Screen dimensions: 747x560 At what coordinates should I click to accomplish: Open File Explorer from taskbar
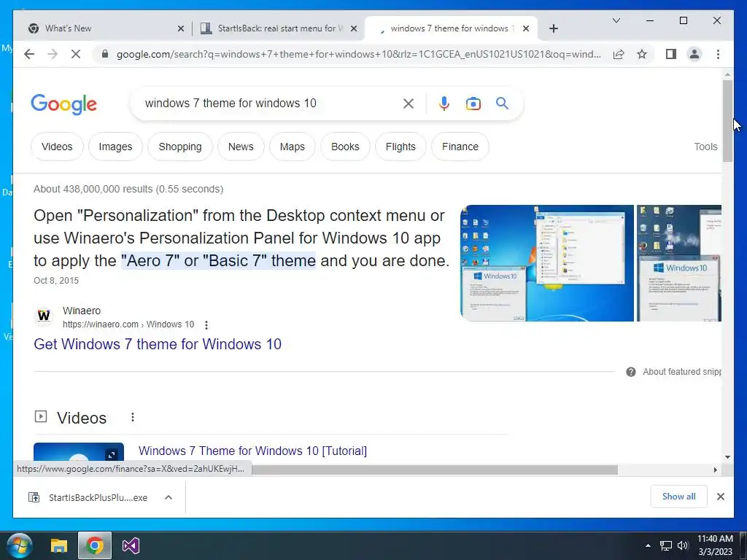(59, 545)
